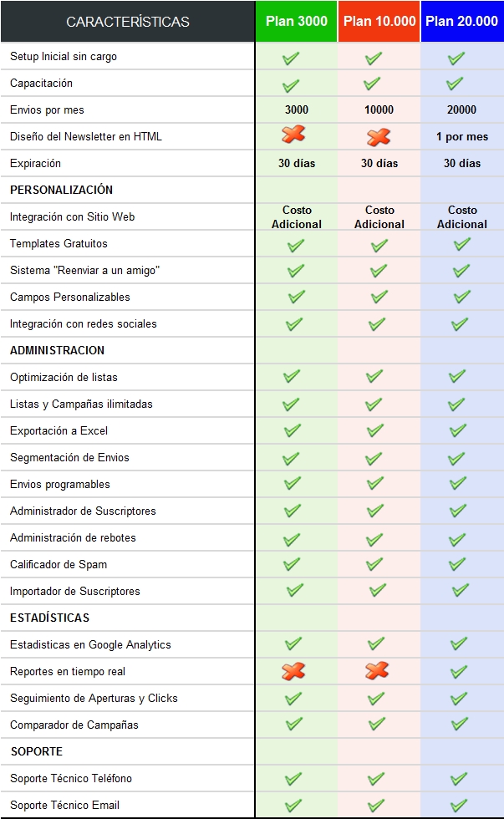Screen dimensions: 504x819
Task: Click Plan 20.000 checkmark for Reportes en tiempo real
Action: (x=458, y=671)
